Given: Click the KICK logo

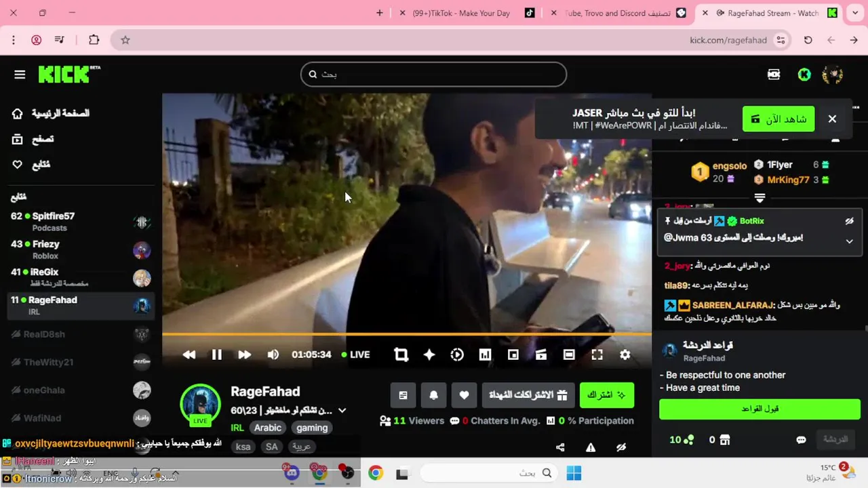Looking at the screenshot, I should pyautogui.click(x=68, y=74).
